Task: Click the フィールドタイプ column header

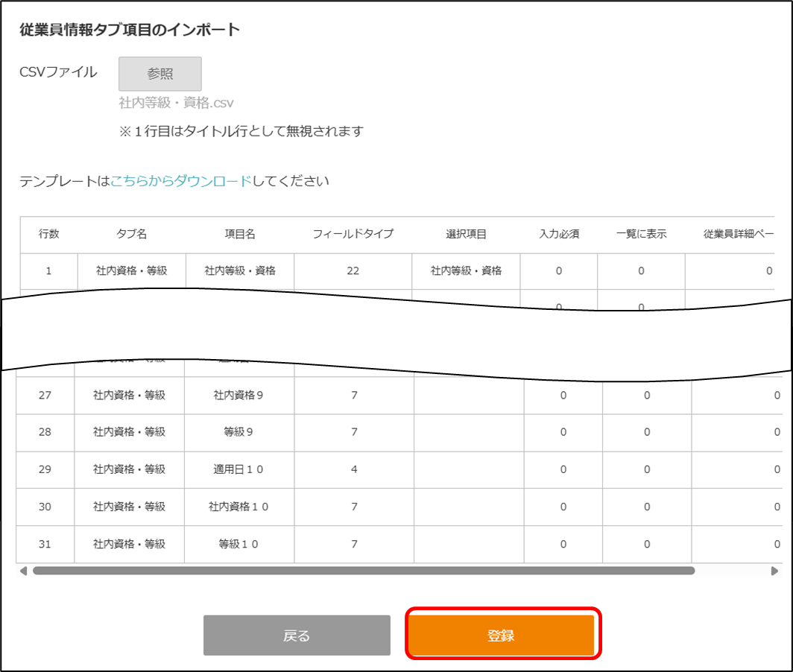Action: click(x=353, y=234)
